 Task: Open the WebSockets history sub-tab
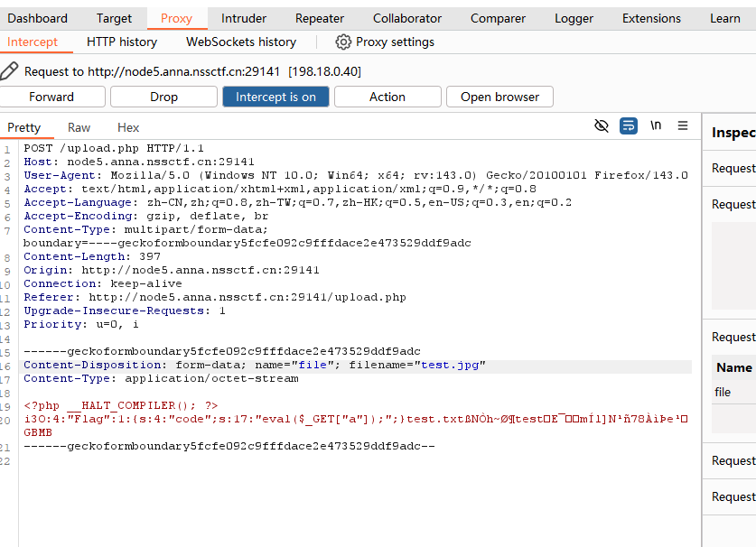pos(241,42)
